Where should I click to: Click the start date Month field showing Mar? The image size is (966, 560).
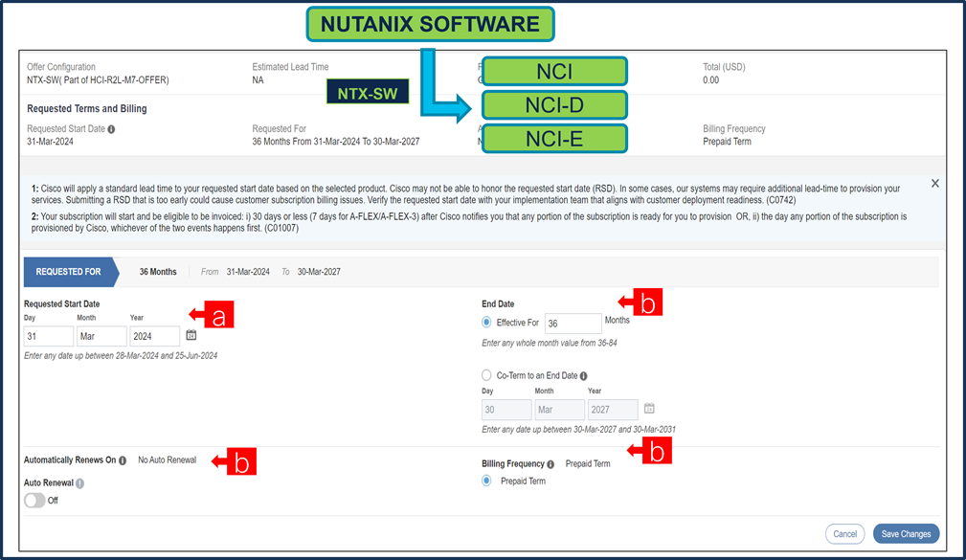tap(101, 336)
